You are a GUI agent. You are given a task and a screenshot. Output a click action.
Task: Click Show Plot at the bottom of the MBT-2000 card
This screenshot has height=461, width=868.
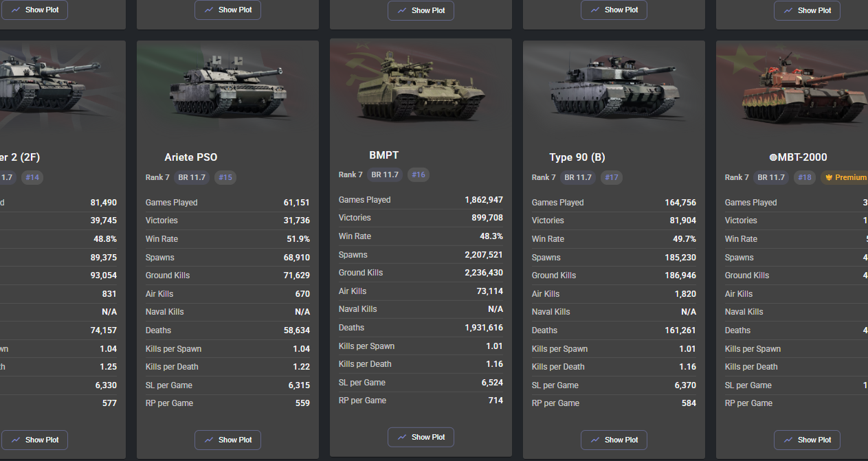(x=807, y=440)
